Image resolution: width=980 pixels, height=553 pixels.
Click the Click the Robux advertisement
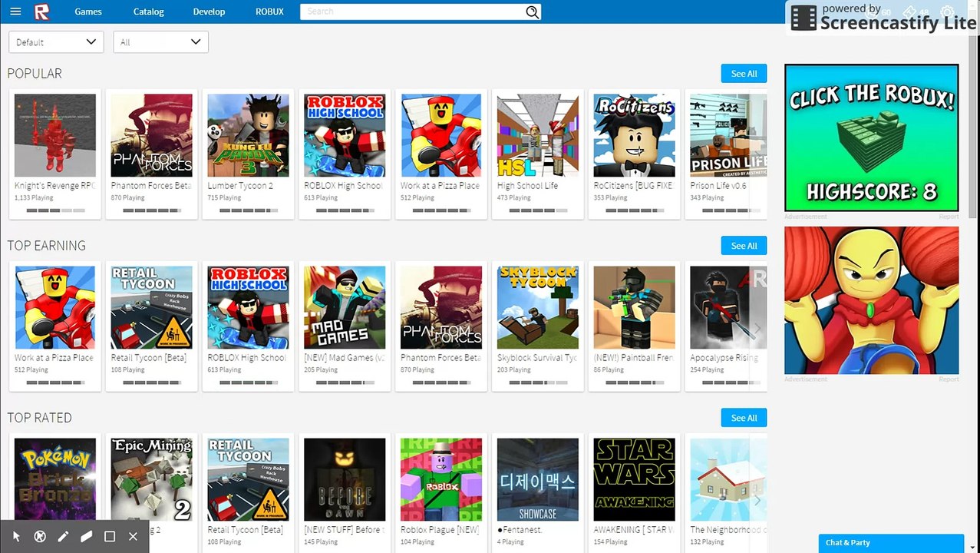pyautogui.click(x=872, y=137)
